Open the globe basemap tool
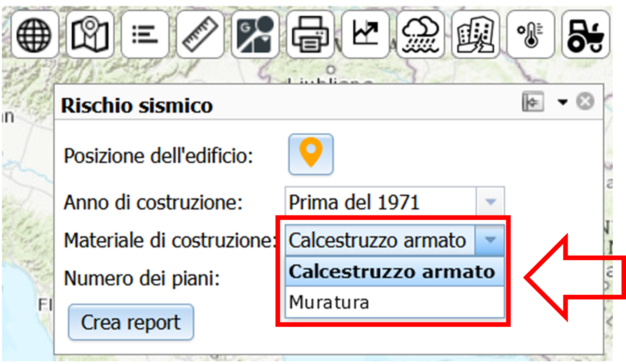The image size is (626, 364). (35, 35)
